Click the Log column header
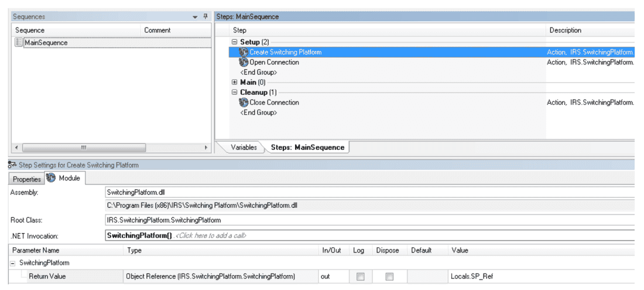Image resolution: width=644 pixels, height=290 pixels. (361, 250)
